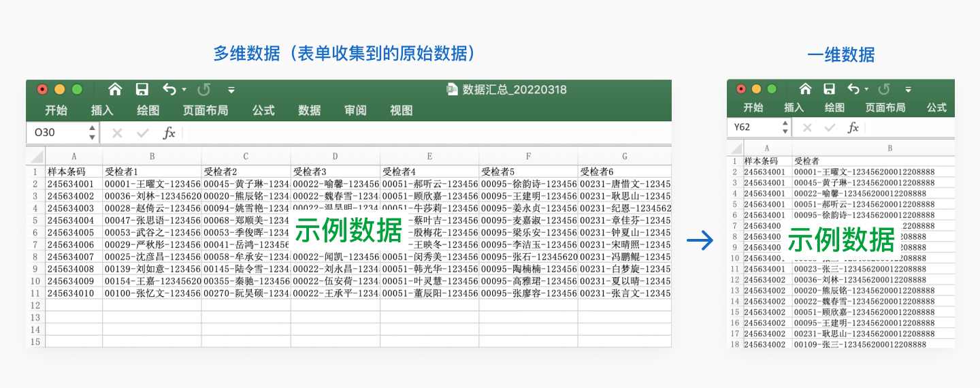Select cell 00023-张三 in 一维数据 sheet
980x388 pixels.
click(x=873, y=269)
